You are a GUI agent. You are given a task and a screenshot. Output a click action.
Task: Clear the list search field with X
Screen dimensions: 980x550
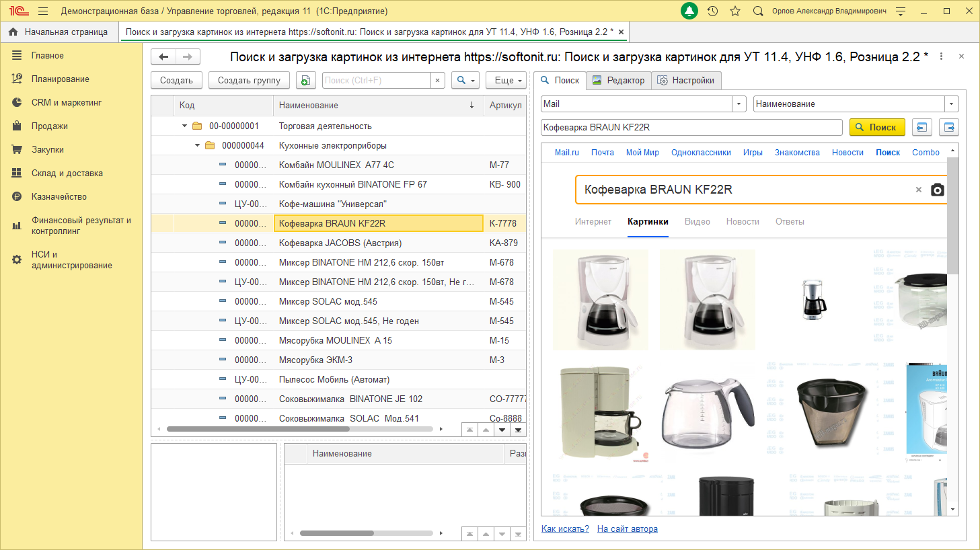coord(438,80)
